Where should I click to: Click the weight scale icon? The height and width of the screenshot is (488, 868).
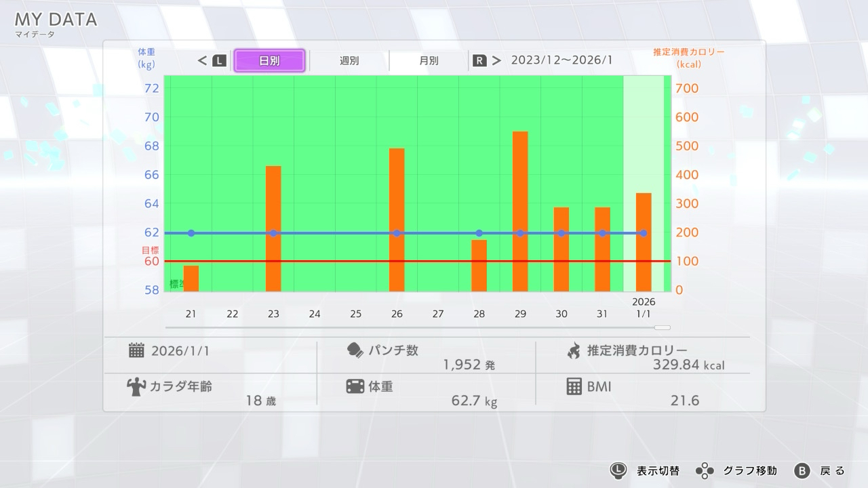pos(355,386)
